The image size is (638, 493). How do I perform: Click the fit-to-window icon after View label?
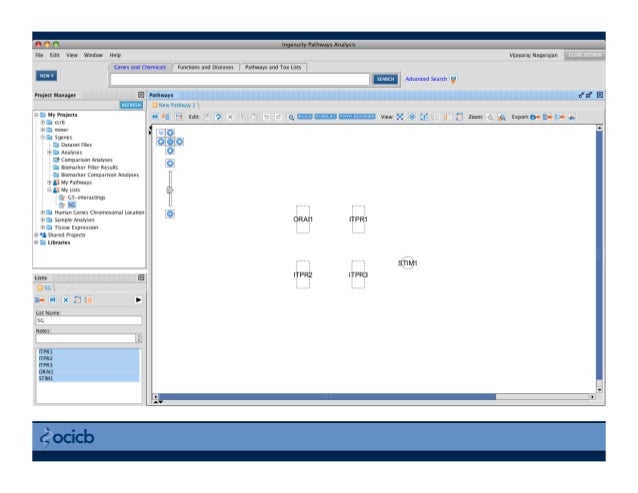pyautogui.click(x=400, y=117)
